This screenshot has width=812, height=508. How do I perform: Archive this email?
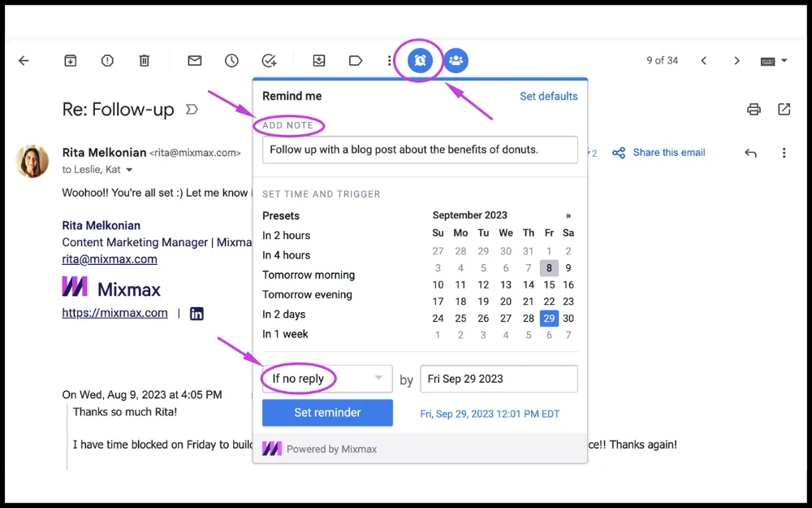[71, 61]
